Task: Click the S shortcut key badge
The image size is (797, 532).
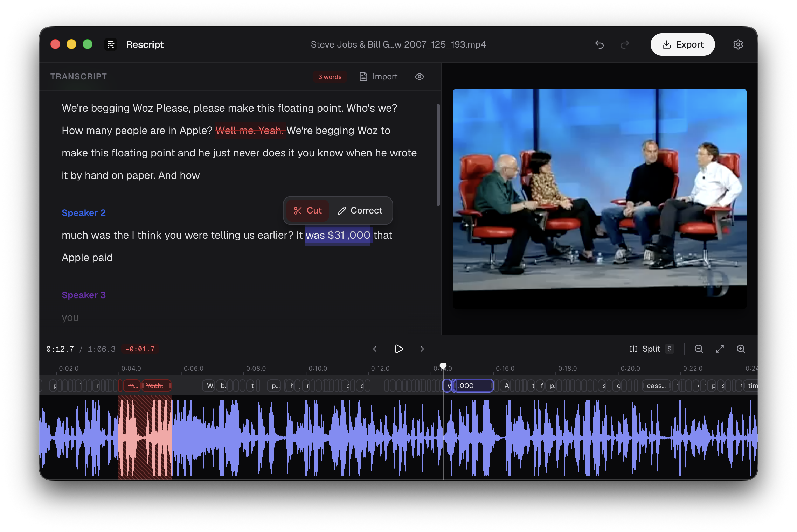Action: [x=669, y=349]
